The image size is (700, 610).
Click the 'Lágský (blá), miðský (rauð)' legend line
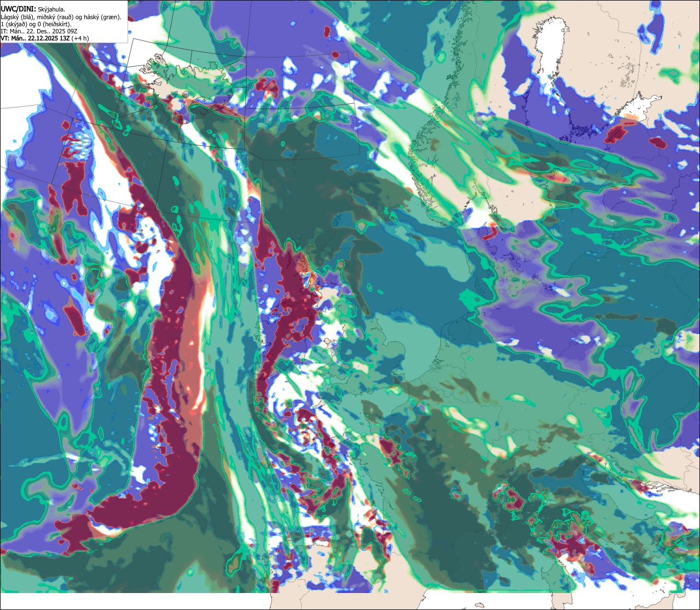(61, 17)
